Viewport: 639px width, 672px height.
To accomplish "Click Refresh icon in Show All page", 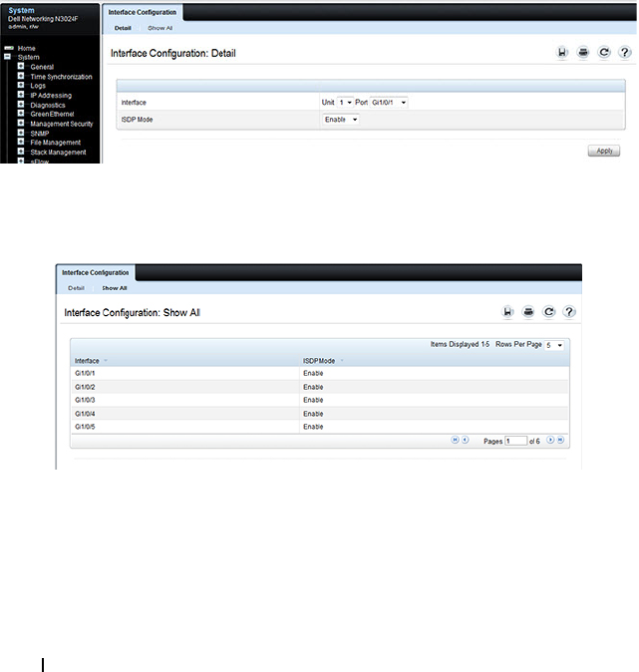I will pos(549,311).
